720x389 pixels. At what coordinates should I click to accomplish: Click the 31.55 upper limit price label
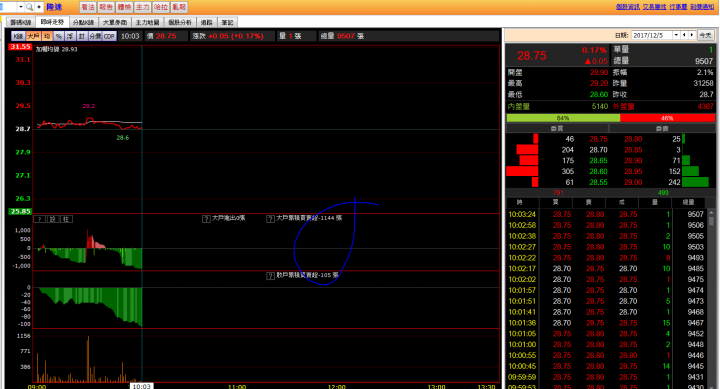[20, 47]
